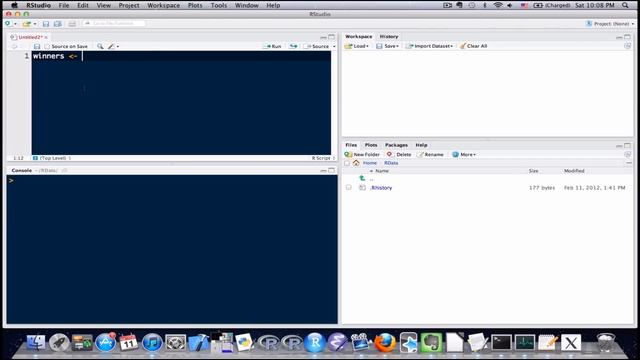Open Launchpad rocket in the Dock
The width and height of the screenshot is (640, 360).
tap(59, 342)
